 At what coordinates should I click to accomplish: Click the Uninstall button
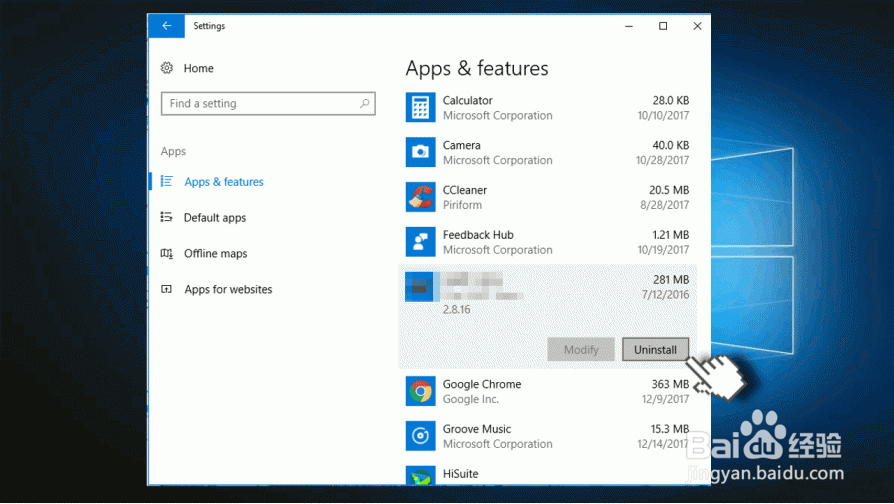655,349
